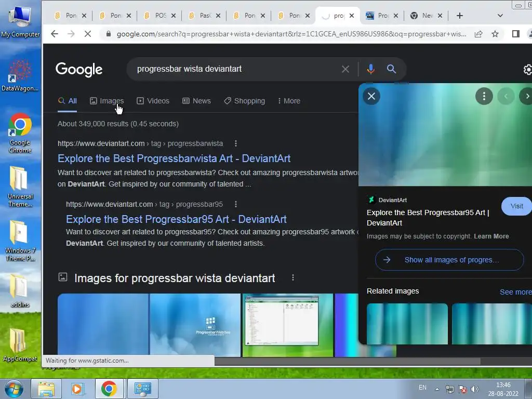
Task: Select the All results tab
Action: pyautogui.click(x=67, y=101)
